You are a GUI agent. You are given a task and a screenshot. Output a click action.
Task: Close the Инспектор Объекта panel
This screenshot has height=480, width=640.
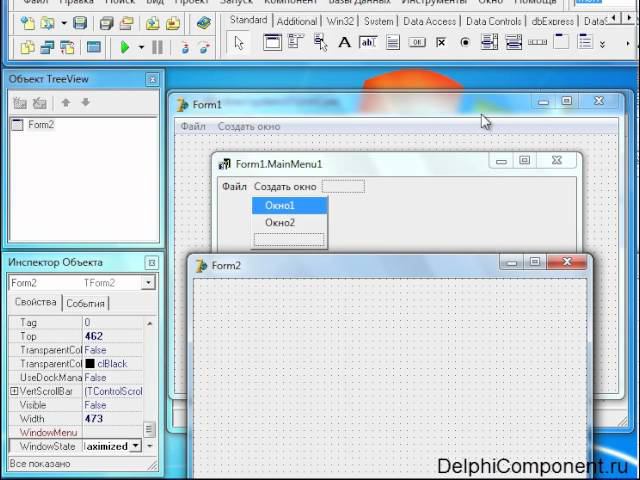click(x=151, y=263)
